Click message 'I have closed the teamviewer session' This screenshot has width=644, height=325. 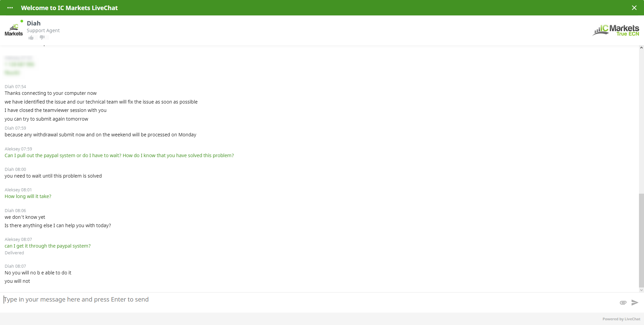(x=56, y=110)
